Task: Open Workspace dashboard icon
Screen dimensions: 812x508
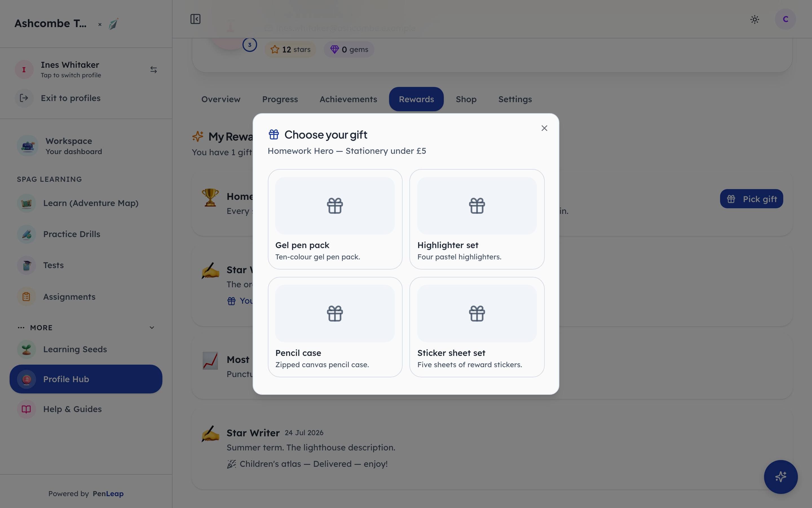Action: click(x=28, y=146)
